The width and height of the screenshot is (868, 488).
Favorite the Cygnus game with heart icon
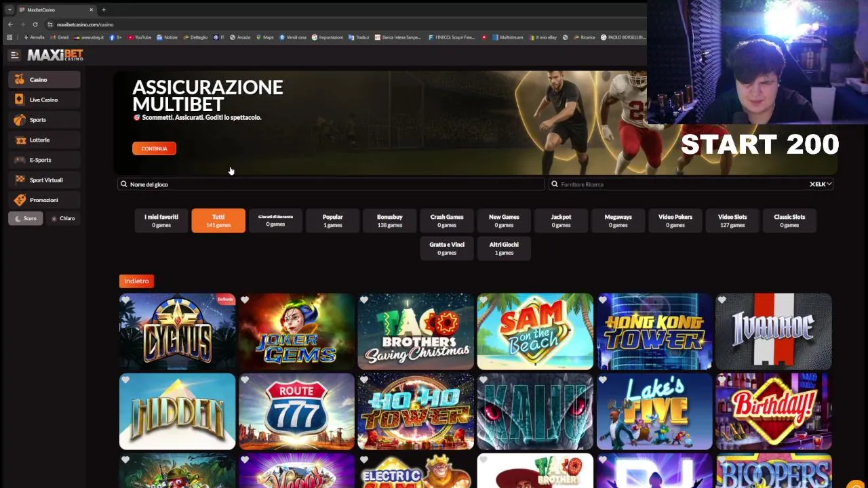(x=125, y=300)
